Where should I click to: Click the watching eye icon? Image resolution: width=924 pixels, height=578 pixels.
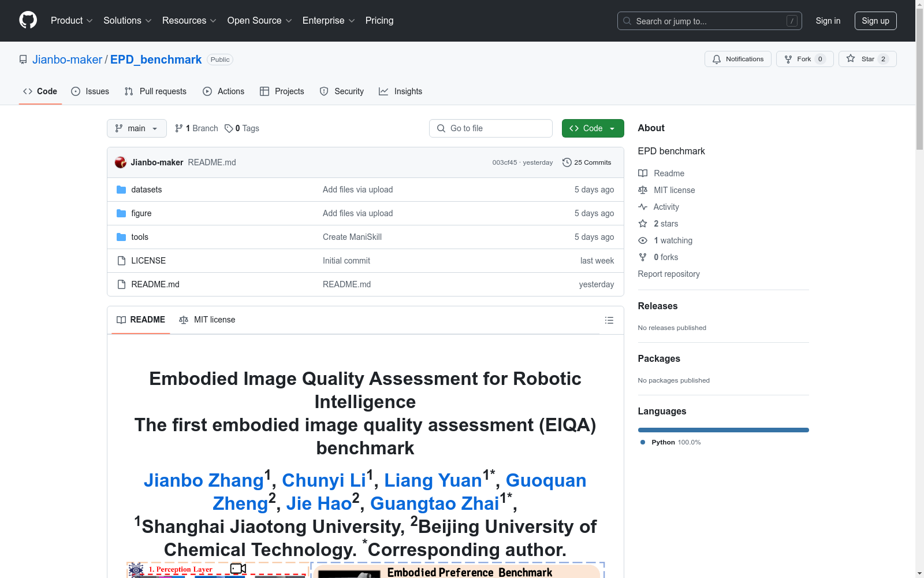coord(643,240)
